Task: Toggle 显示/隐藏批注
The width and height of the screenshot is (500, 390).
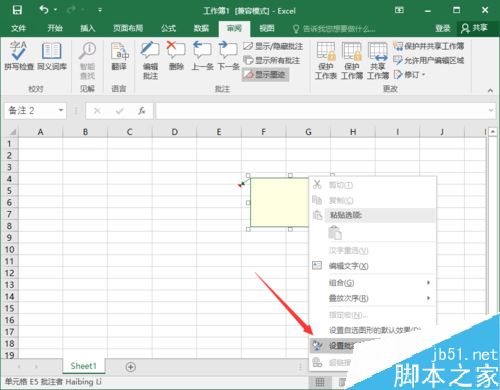Action: pos(273,46)
